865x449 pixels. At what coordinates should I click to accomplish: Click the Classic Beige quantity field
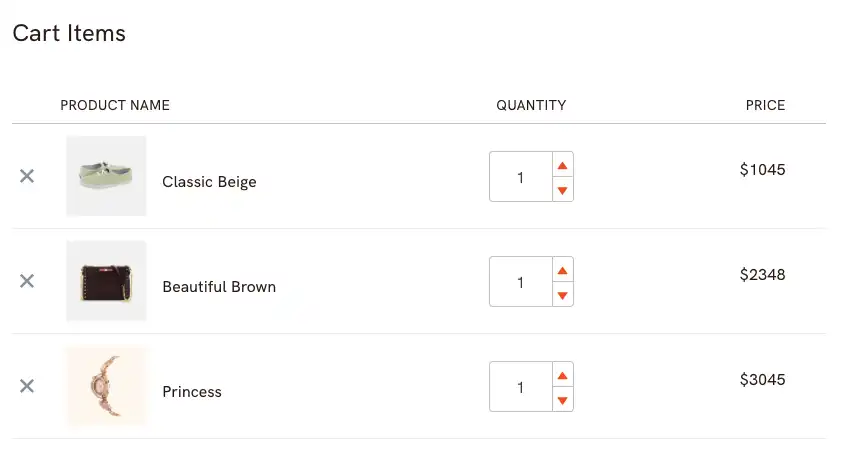click(x=521, y=177)
